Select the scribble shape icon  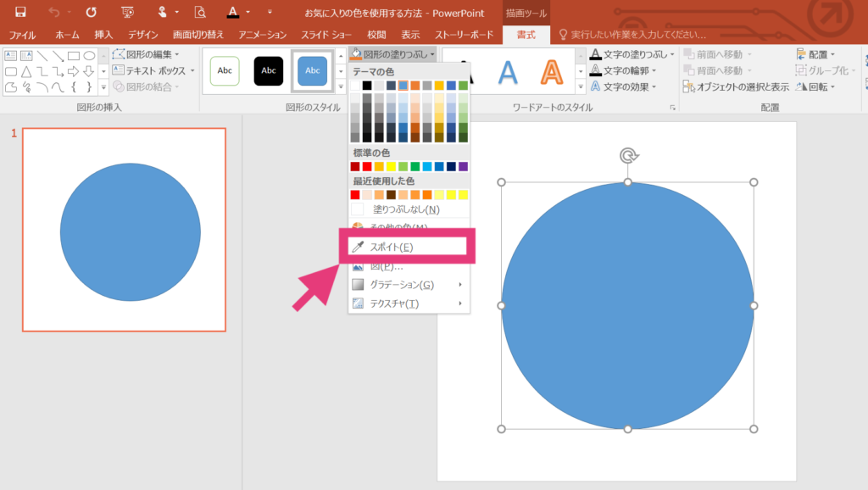click(26, 87)
